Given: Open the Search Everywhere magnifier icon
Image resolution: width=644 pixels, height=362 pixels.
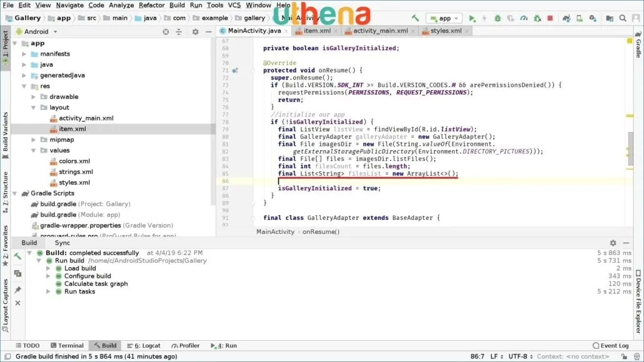Looking at the screenshot, I should pyautogui.click(x=623, y=18).
